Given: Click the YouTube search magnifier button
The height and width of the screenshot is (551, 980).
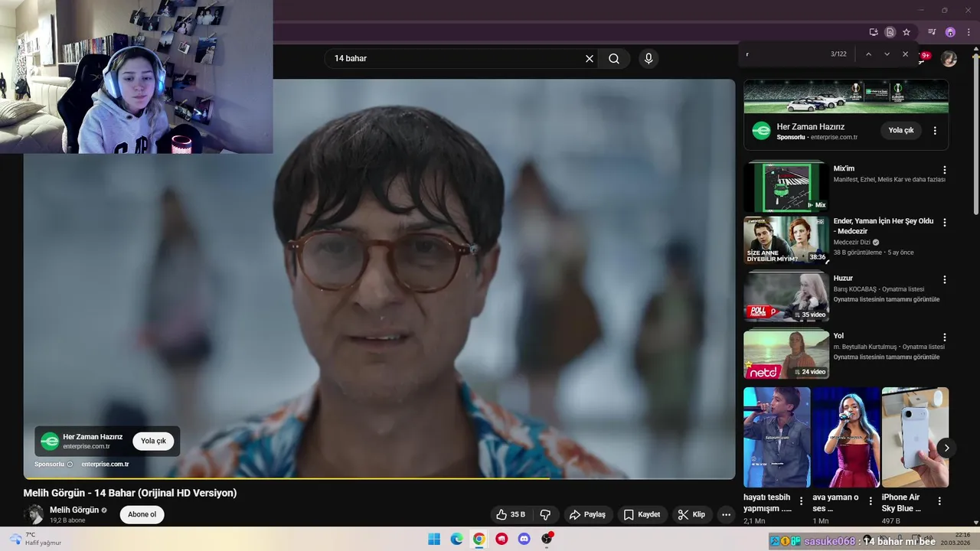Looking at the screenshot, I should tap(614, 58).
